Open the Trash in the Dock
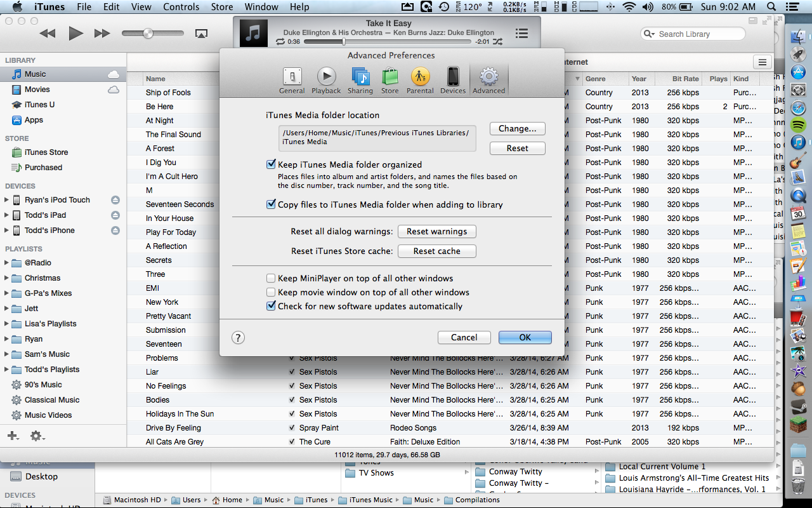The height and width of the screenshot is (508, 812). 798,488
